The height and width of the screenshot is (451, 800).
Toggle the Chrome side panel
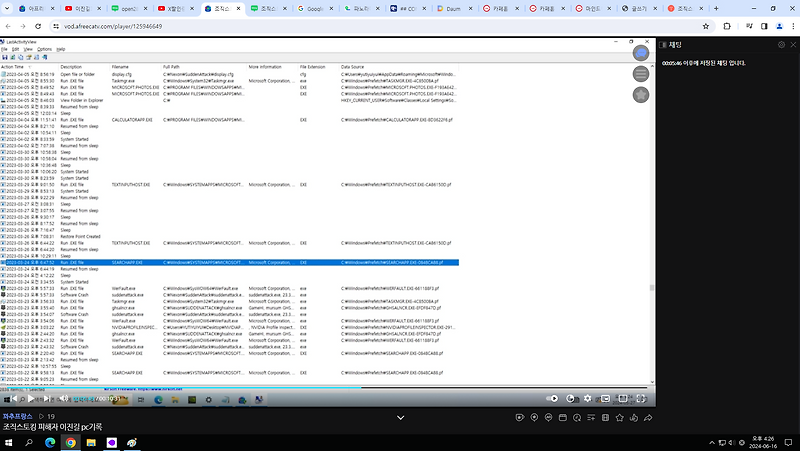(x=764, y=26)
